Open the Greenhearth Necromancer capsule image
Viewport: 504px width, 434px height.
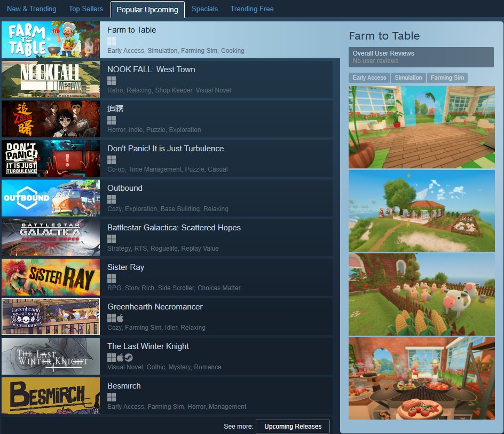point(51,317)
